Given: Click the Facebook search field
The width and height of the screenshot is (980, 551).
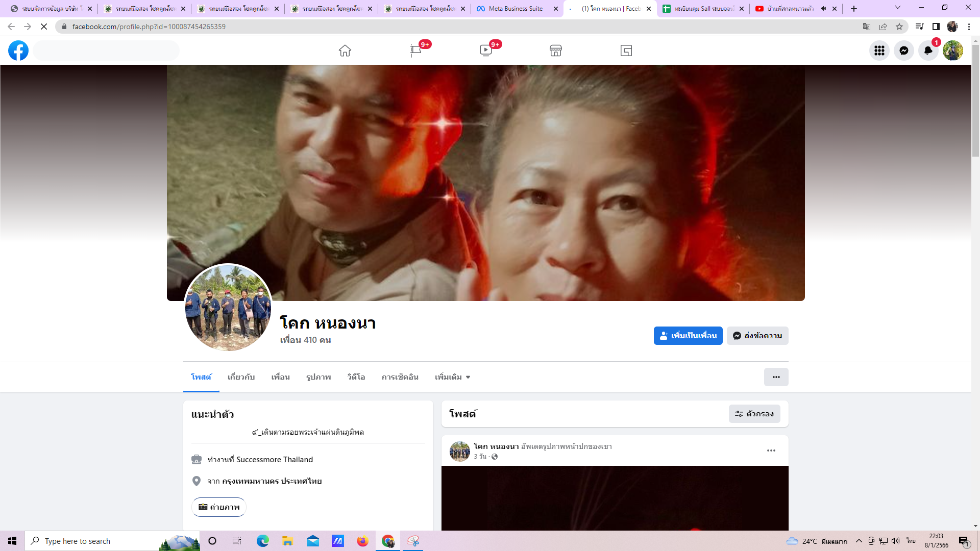Looking at the screenshot, I should click(107, 51).
